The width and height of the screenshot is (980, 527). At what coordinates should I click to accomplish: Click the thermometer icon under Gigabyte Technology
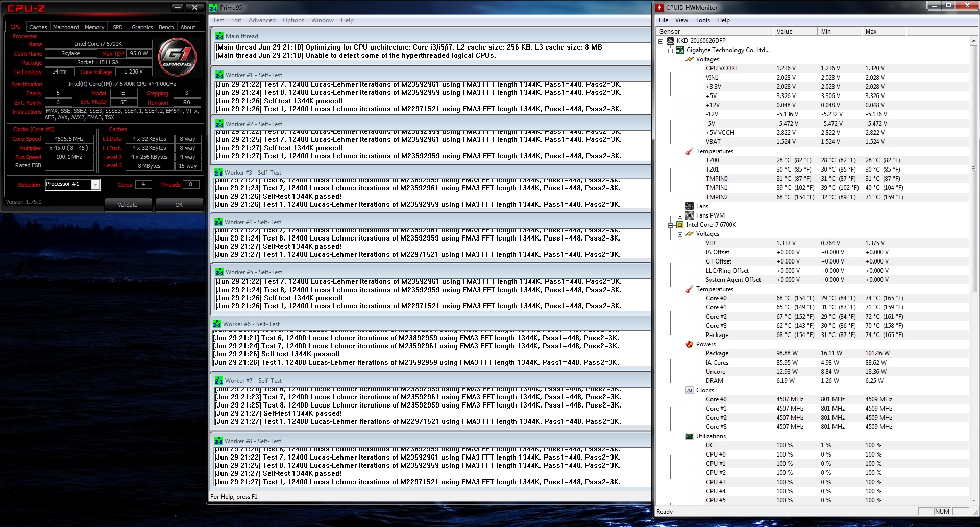click(x=690, y=151)
